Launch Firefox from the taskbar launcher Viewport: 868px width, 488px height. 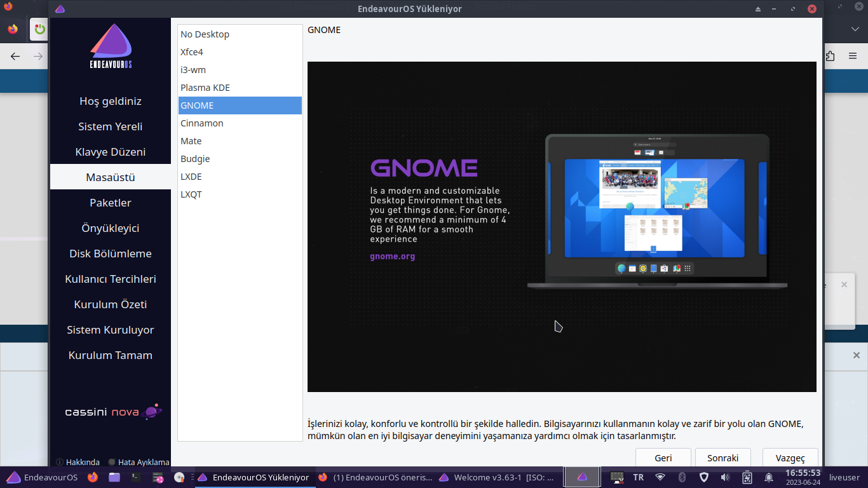click(x=93, y=477)
